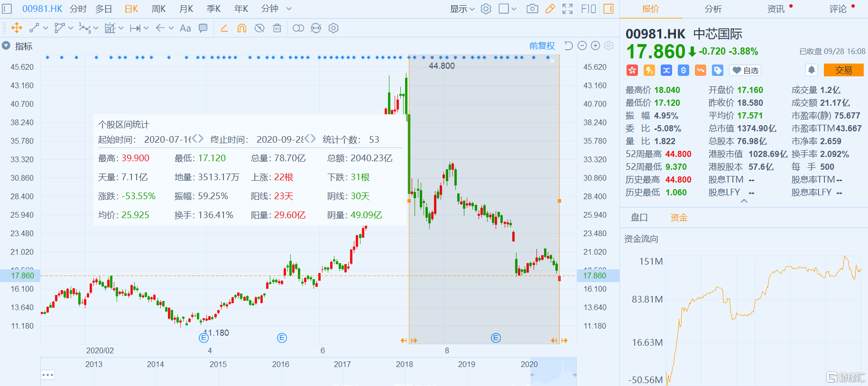Select the polygon shape drawing tool
The image size is (868, 386).
point(59,28)
